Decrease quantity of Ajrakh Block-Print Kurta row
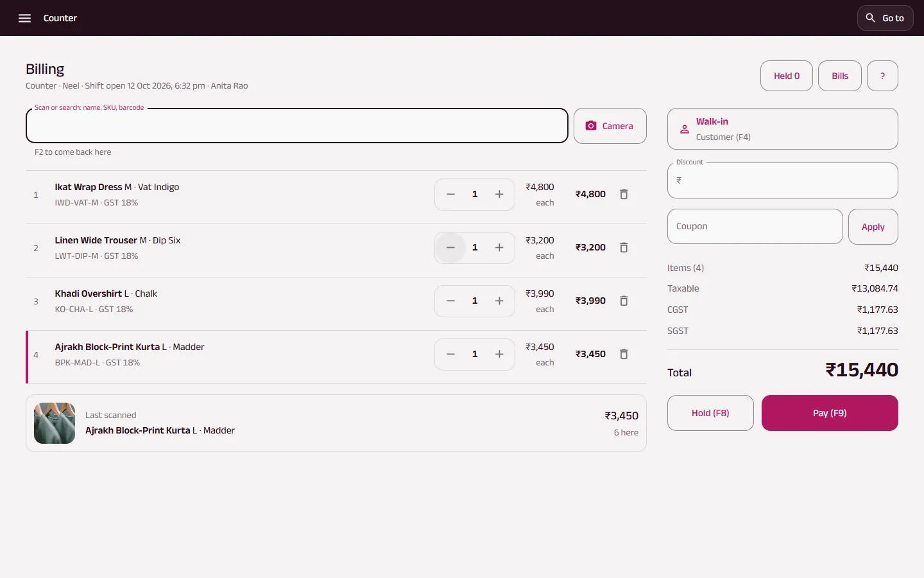Screen dimensions: 924x578 pyautogui.click(x=450, y=355)
